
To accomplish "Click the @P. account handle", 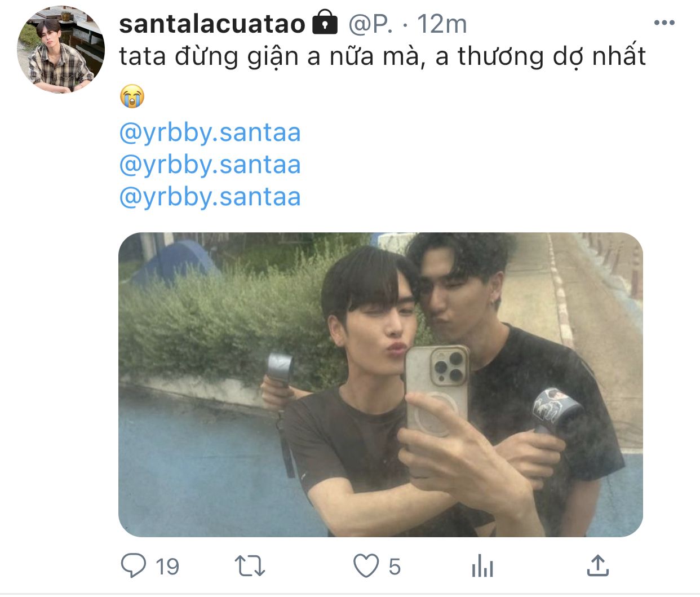I will coord(370,24).
